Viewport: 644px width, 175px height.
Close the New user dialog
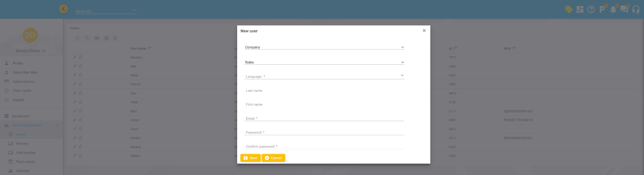pos(424,30)
